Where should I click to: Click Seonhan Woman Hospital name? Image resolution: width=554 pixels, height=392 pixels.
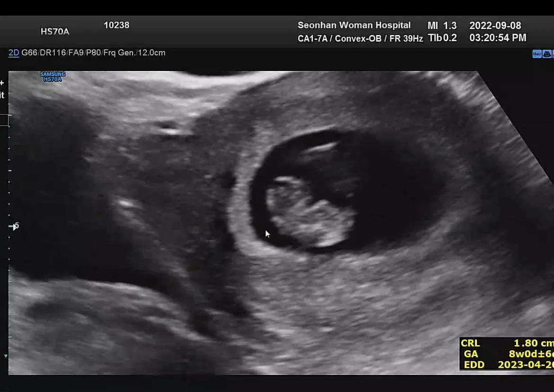click(354, 25)
